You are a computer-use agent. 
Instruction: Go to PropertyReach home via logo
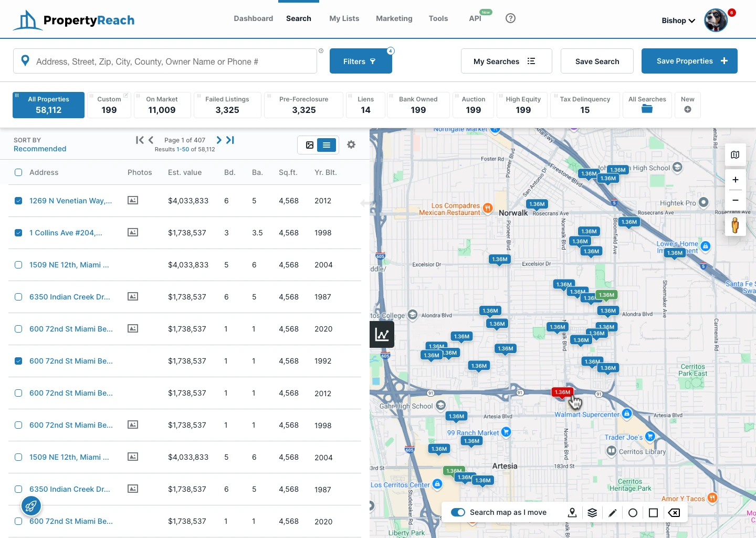click(73, 20)
